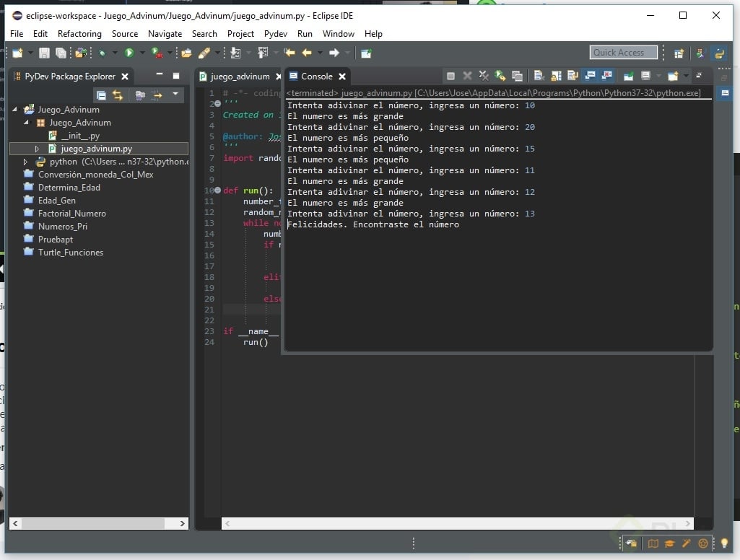
Task: Toggle Word Wrap in Console toolbar
Action: tap(573, 76)
